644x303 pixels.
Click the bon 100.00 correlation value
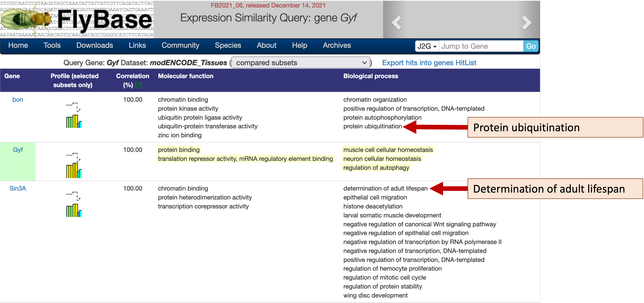pyautogui.click(x=133, y=100)
